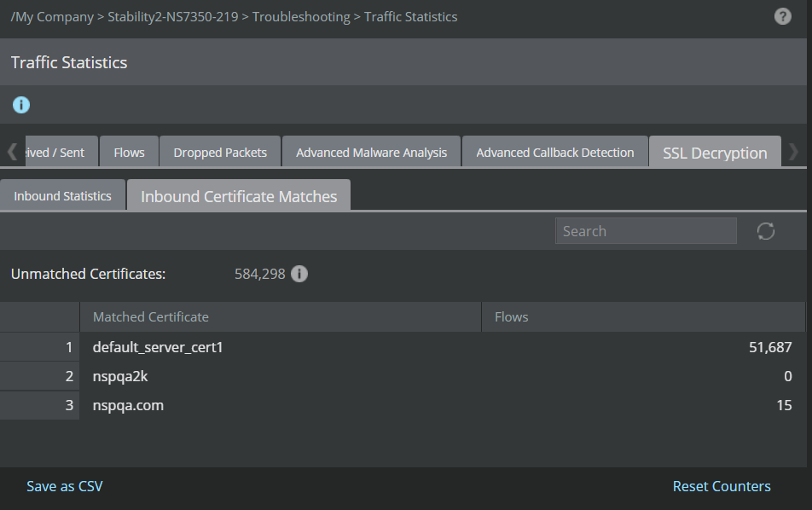Sort by Matched Certificate column header
The height and width of the screenshot is (510, 812).
(281, 317)
